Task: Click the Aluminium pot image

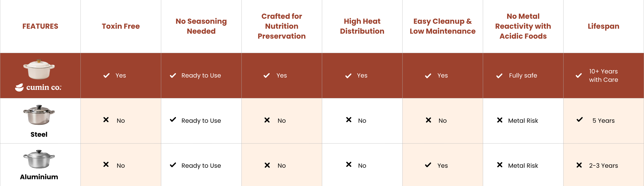Action: pyautogui.click(x=39, y=159)
